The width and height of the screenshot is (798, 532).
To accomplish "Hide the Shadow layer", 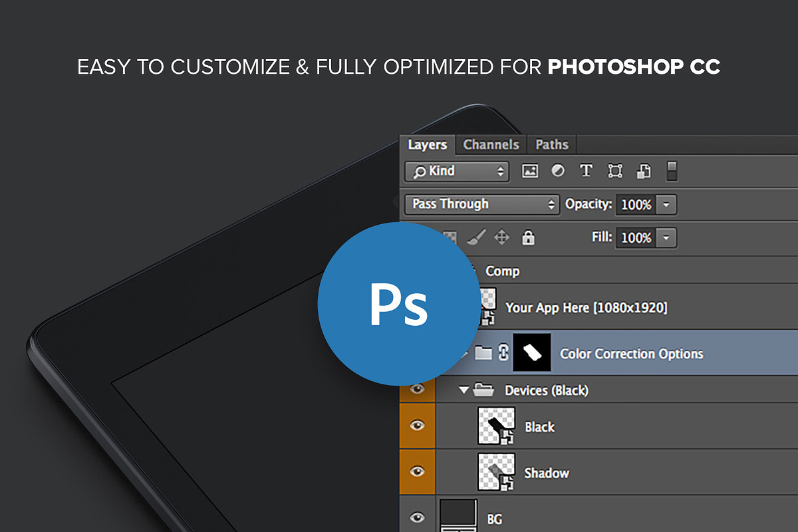I will (417, 471).
